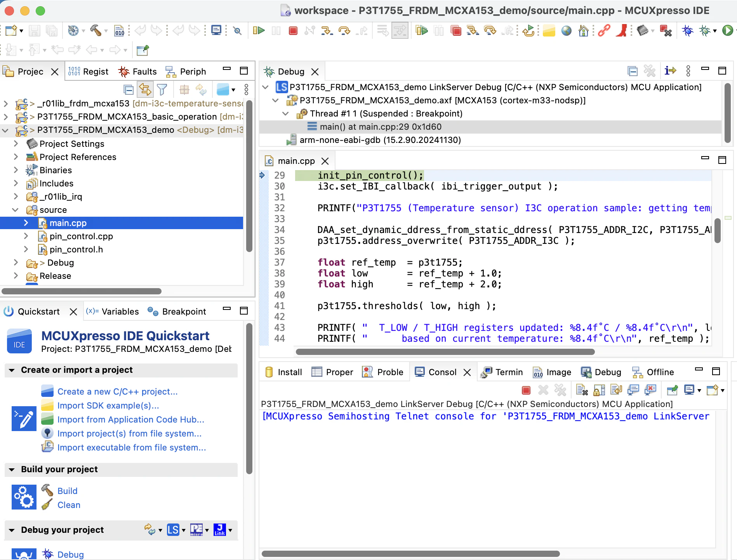
Task: Collapse Thread #1 in Debug view
Action: pyautogui.click(x=285, y=113)
